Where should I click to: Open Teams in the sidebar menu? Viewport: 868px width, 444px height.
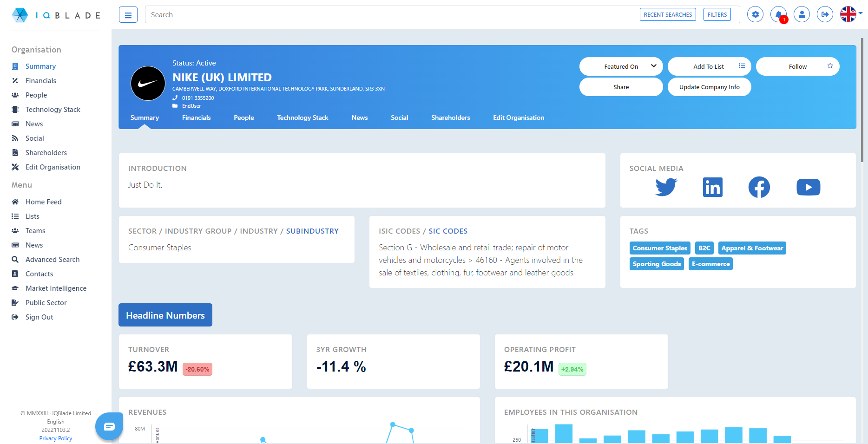35,231
